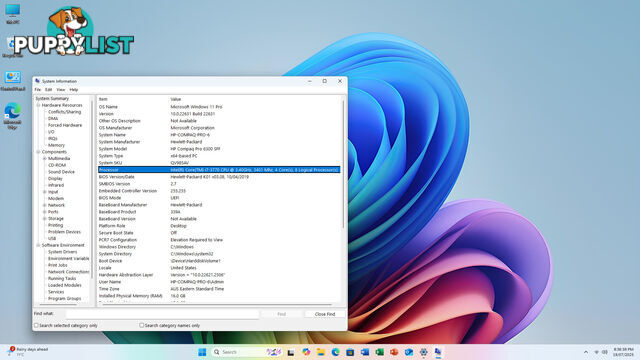
Task: Open Task View on the taskbar
Action: [x=291, y=352]
